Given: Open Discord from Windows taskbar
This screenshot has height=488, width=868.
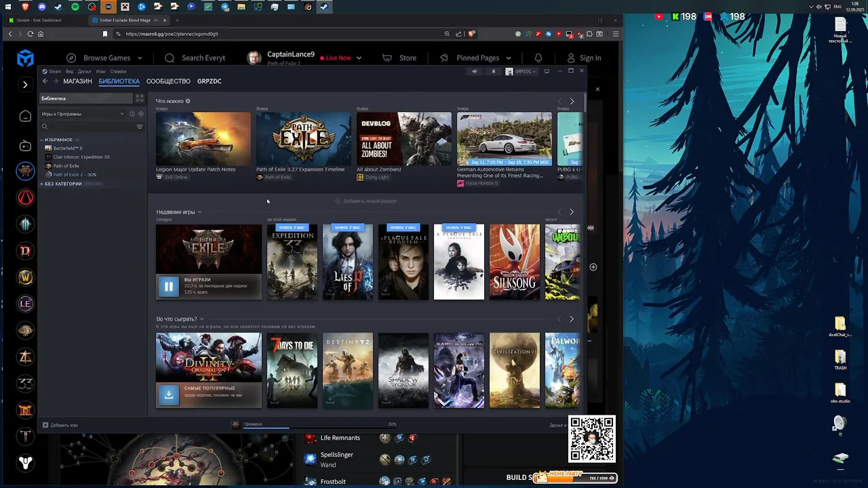Looking at the screenshot, I should coord(42,7).
